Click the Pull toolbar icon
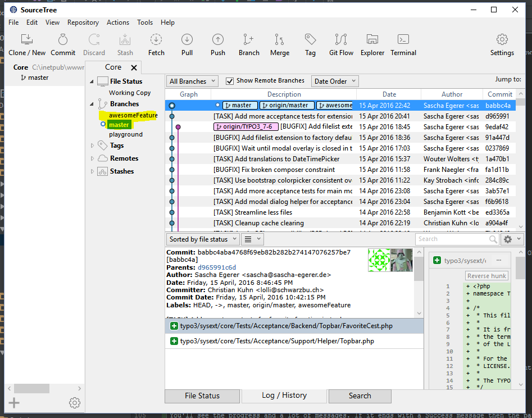Image resolution: width=532 pixels, height=418 pixels. (187, 45)
